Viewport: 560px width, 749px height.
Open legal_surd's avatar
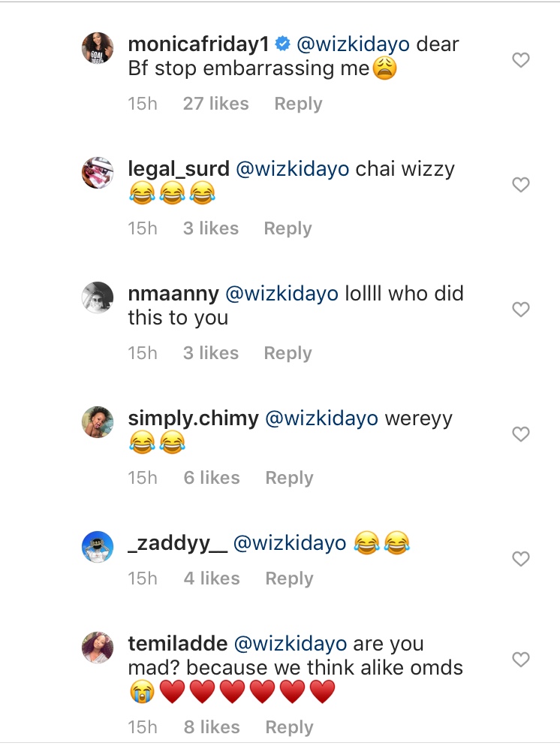tap(97, 174)
